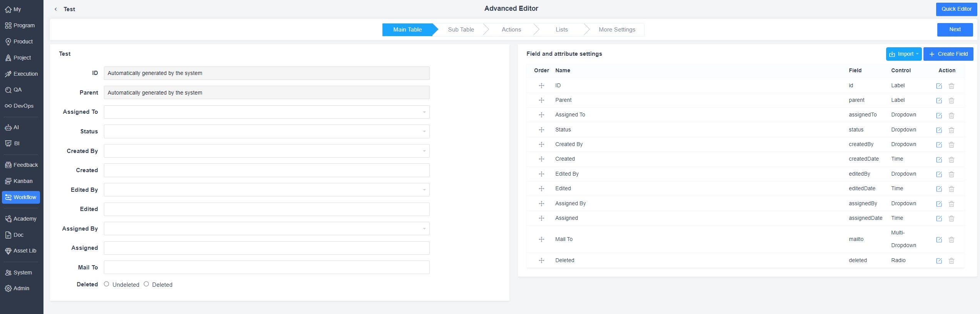Go back using the arrow beside Test
Viewport: 980px width, 314px height.
point(56,9)
